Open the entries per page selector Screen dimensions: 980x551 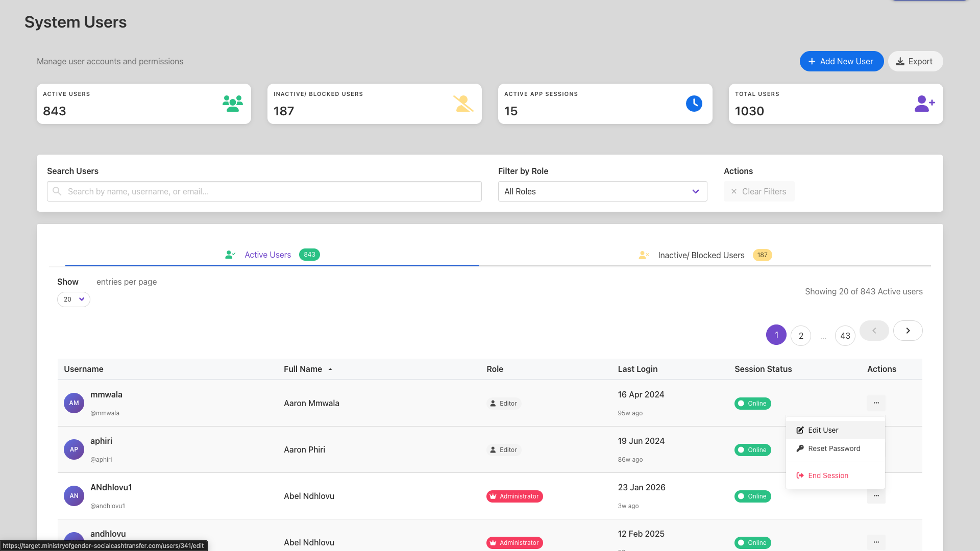(73, 299)
